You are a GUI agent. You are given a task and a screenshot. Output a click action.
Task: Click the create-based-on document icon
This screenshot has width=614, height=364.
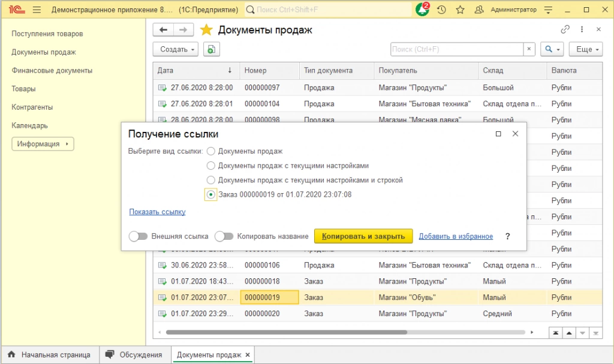pos(211,49)
